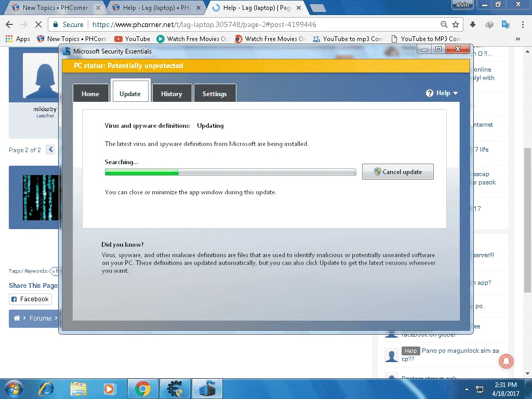This screenshot has height=399, width=532.
Task: Open the New Topics PHCorner bookmark
Action: (72, 38)
